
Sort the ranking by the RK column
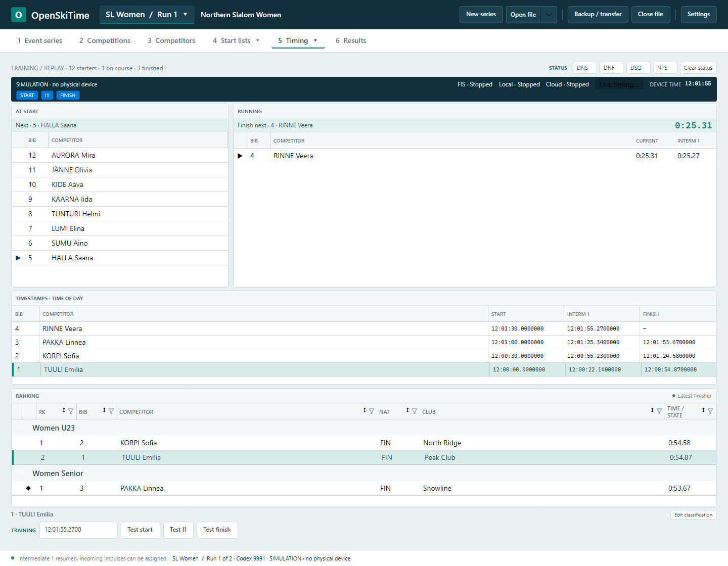click(64, 410)
